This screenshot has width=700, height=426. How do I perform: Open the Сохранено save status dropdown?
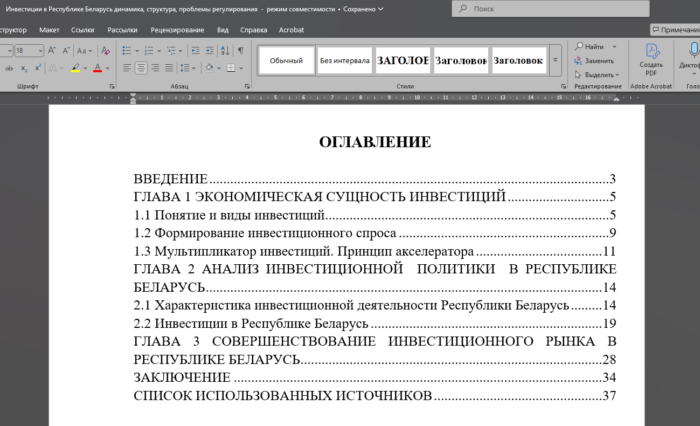(363, 9)
